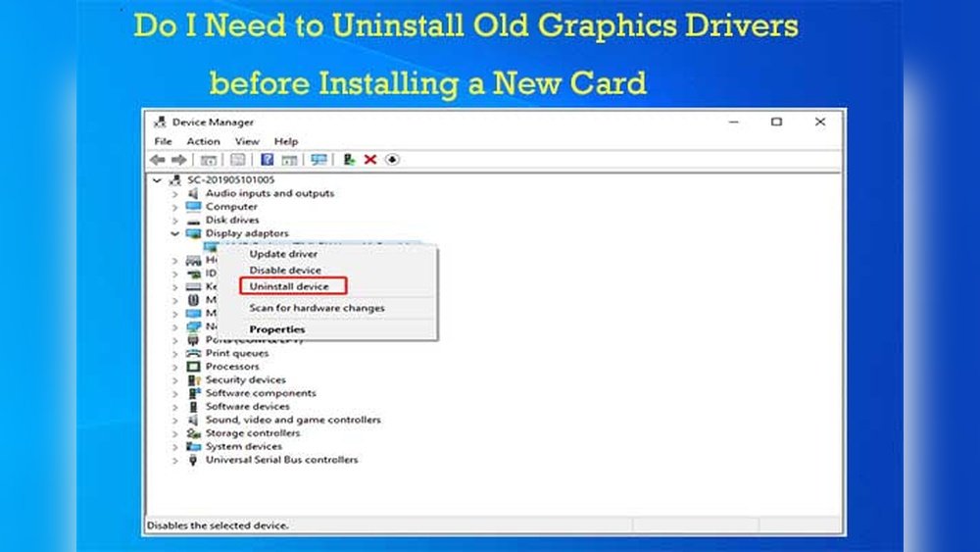Select Update driver in the context menu

(283, 254)
